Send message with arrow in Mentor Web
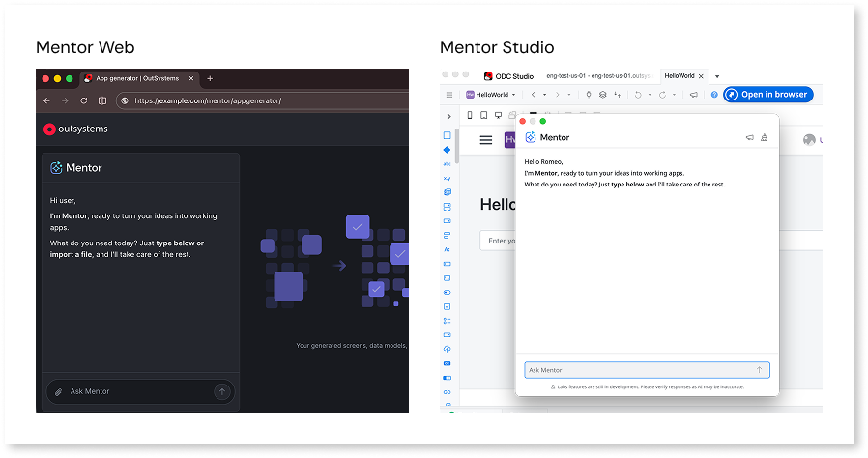Screen dimensions: 868x458 [222, 391]
